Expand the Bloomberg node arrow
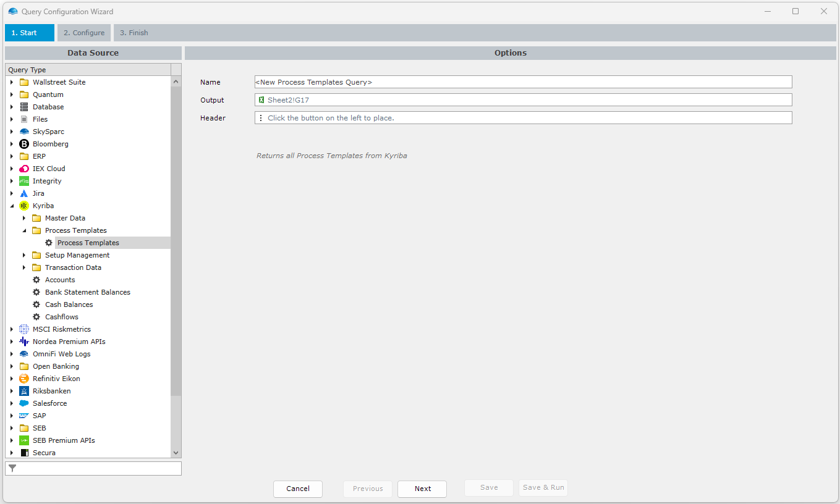This screenshot has width=840, height=504. pyautogui.click(x=12, y=144)
